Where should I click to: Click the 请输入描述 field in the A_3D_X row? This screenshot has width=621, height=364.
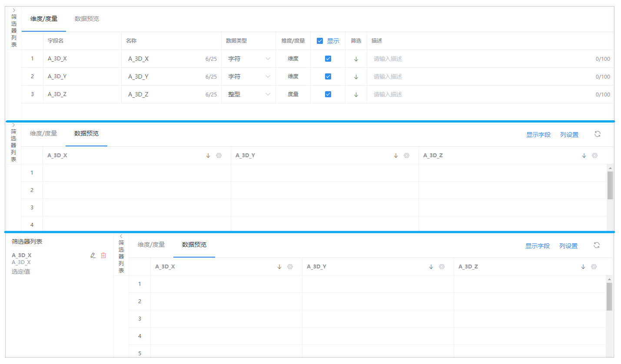click(491, 59)
